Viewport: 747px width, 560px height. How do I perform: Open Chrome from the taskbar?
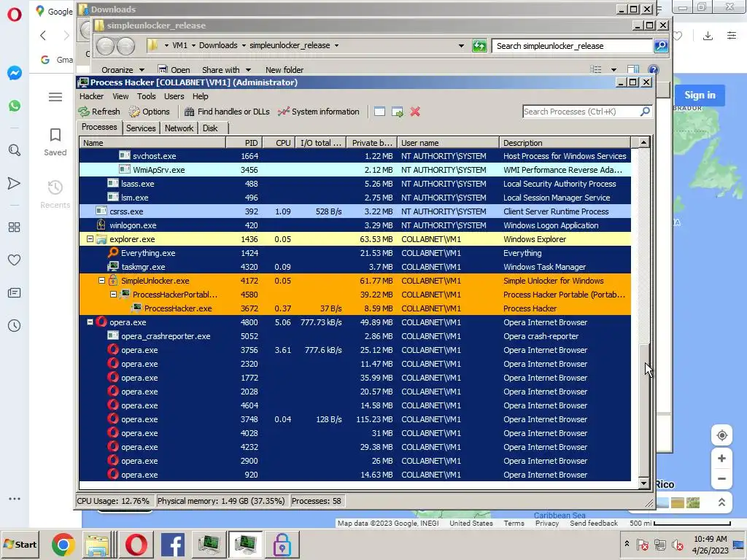(63, 545)
